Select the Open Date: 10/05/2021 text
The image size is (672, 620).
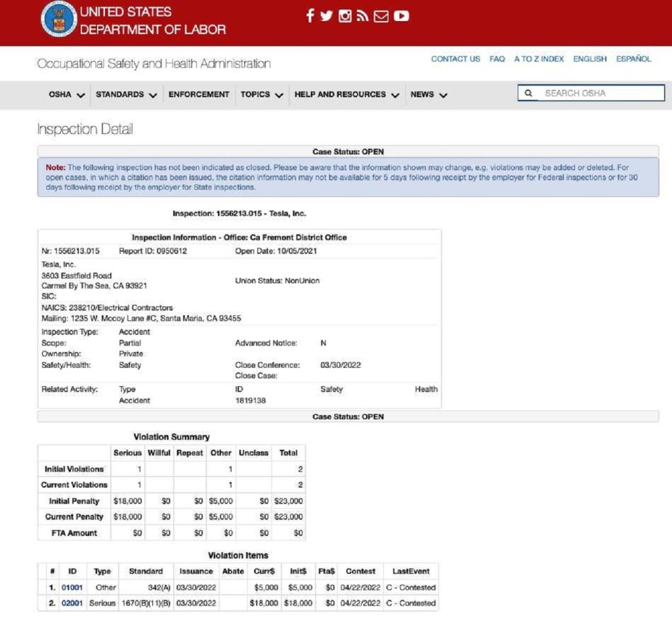pos(276,252)
